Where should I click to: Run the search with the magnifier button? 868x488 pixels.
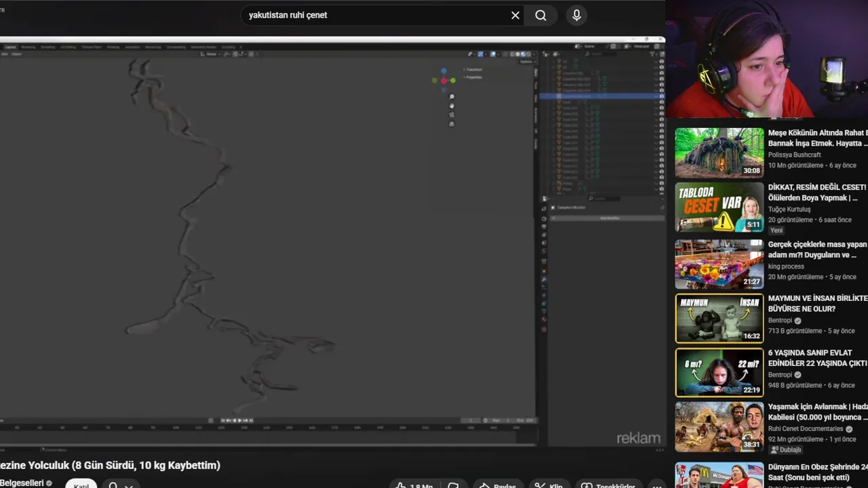tap(540, 15)
